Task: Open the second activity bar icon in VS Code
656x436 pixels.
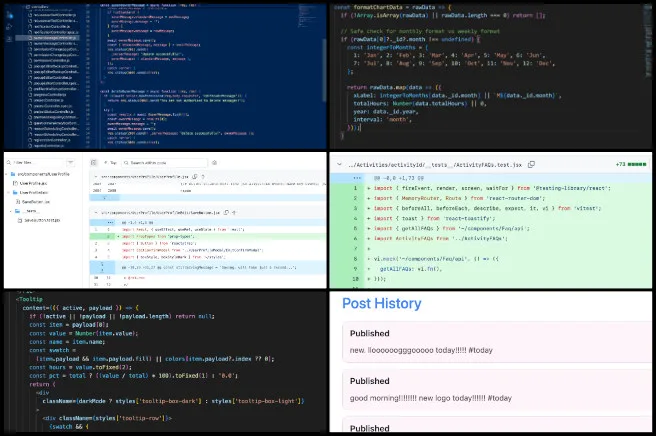Action: point(10,27)
